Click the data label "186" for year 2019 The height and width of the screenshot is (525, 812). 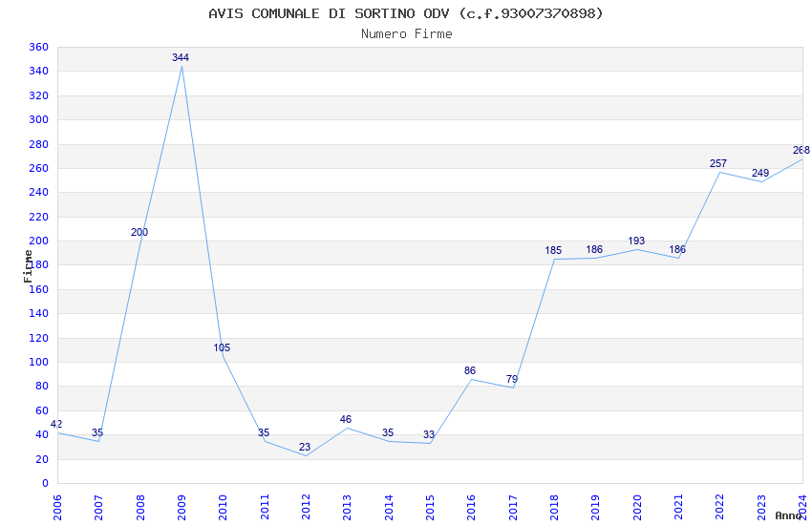coord(594,249)
